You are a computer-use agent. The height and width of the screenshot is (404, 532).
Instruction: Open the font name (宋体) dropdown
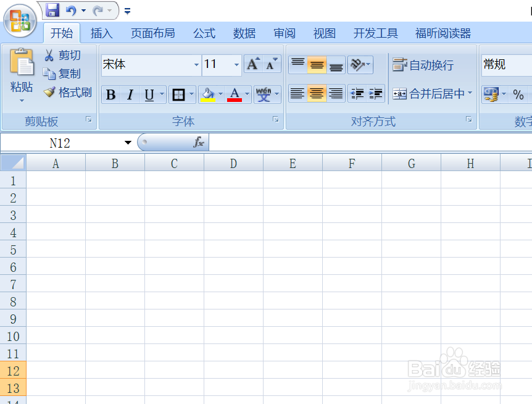tap(196, 64)
